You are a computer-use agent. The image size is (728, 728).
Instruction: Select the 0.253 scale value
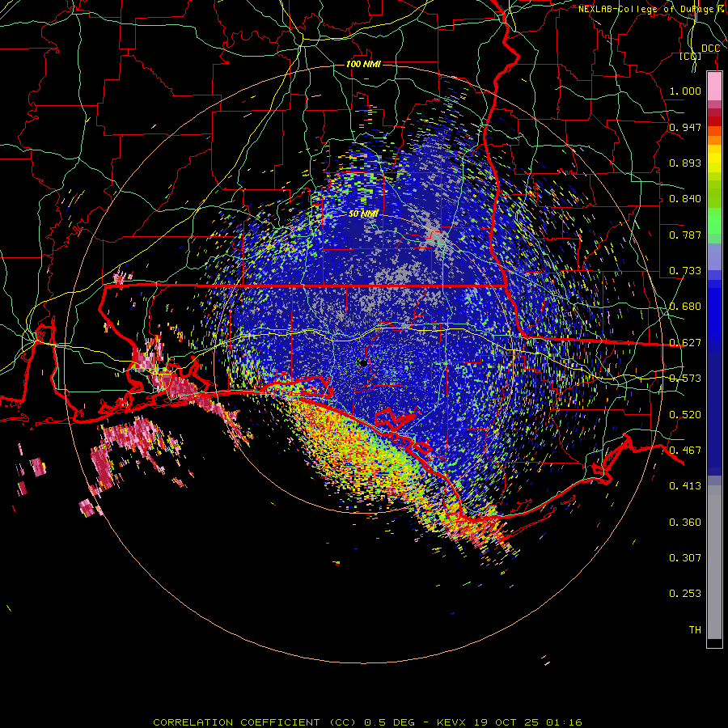click(685, 594)
